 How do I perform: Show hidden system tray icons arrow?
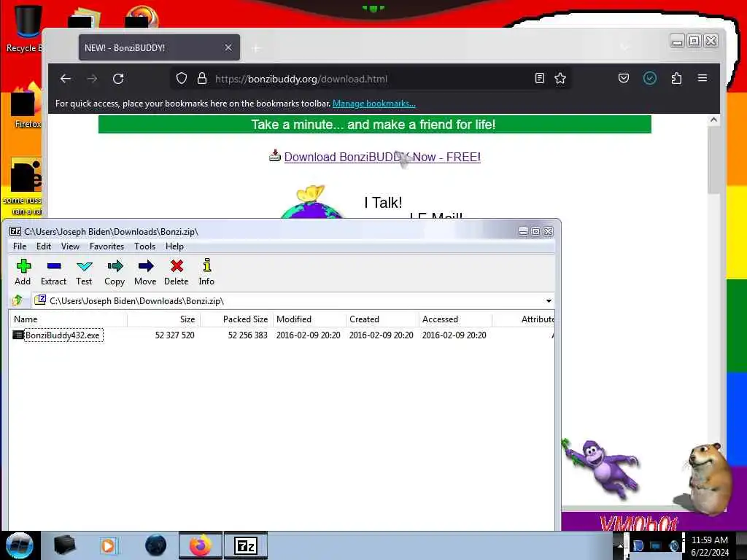pos(620,545)
